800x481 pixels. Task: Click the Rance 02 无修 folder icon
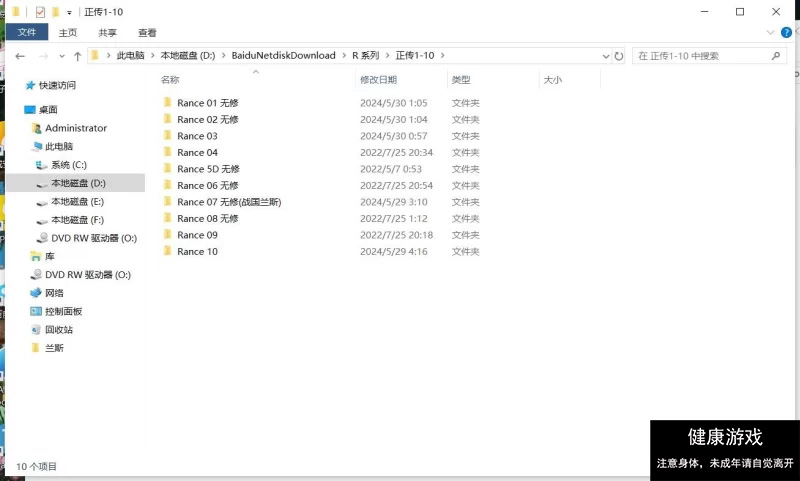click(167, 119)
